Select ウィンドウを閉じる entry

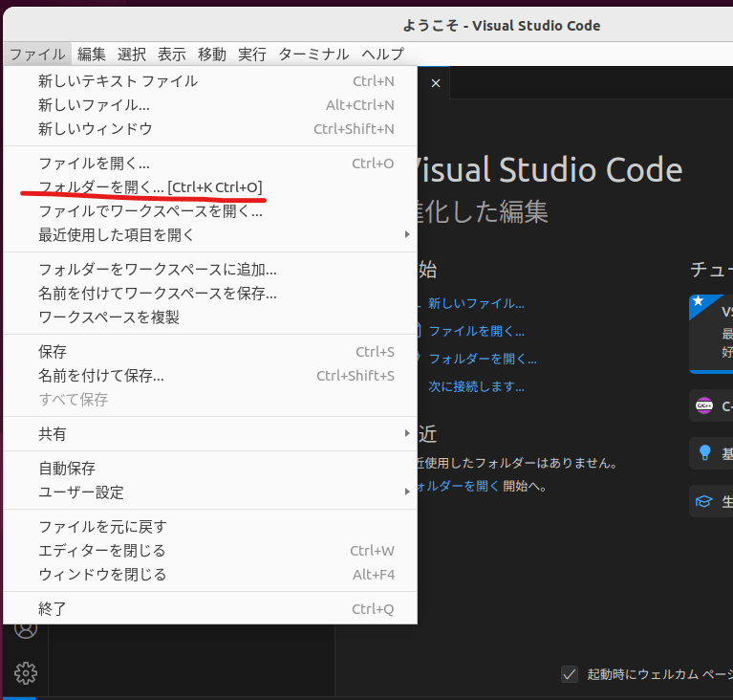(210, 575)
